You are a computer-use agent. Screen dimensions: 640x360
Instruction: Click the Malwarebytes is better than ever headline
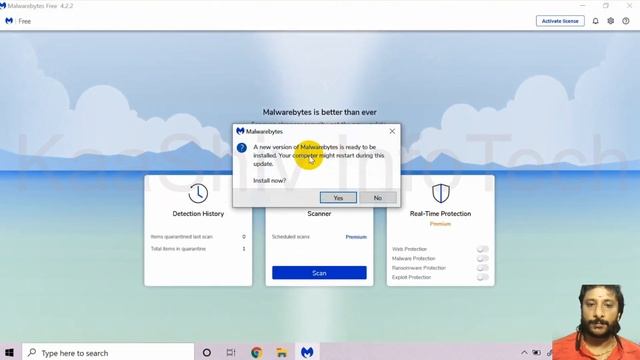tap(320, 112)
